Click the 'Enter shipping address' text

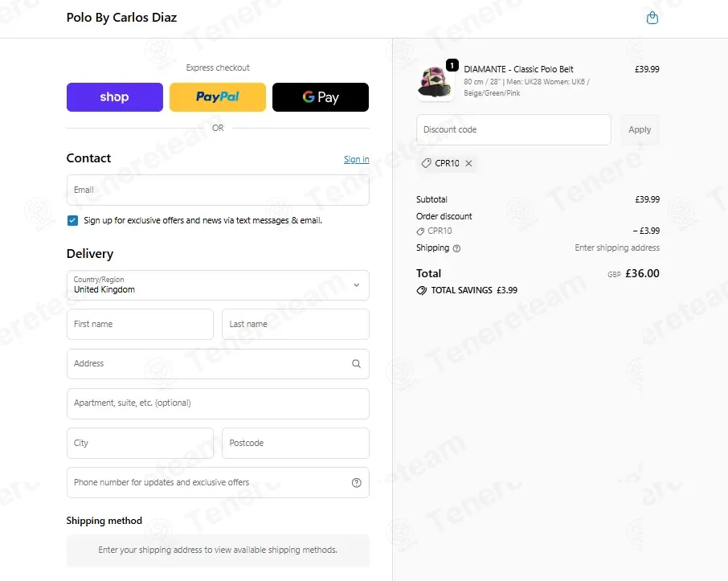(617, 248)
